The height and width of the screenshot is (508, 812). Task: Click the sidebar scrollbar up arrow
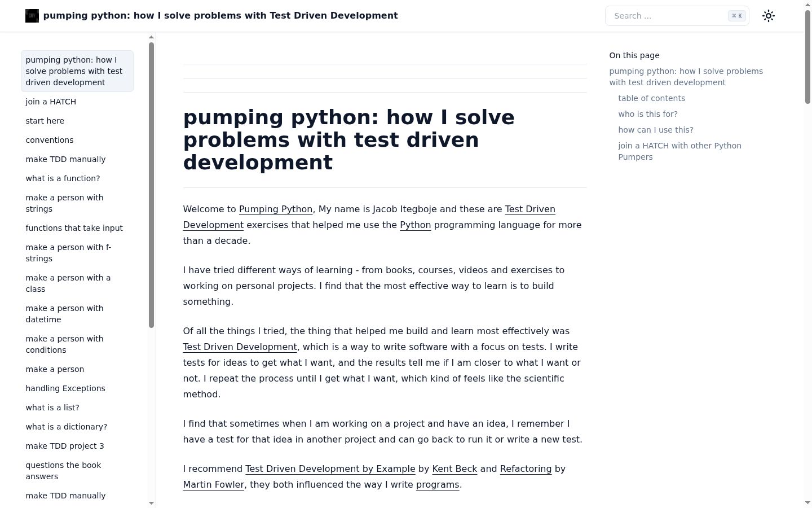151,37
